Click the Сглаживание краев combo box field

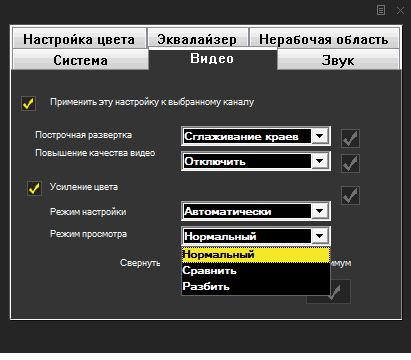click(x=256, y=136)
